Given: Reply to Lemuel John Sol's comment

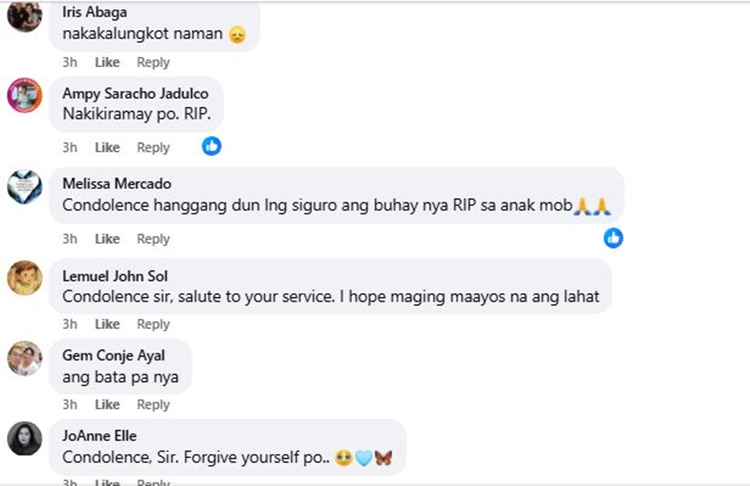Looking at the screenshot, I should point(153,324).
